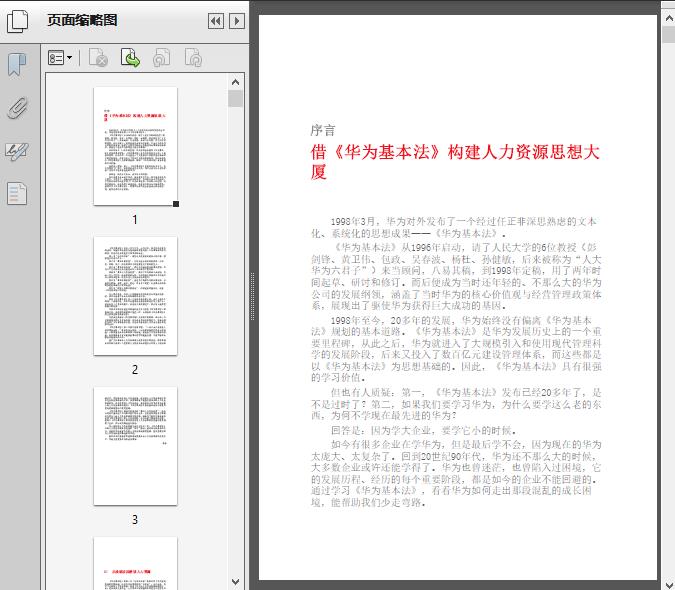
Task: Rotate pages clockwise icon
Action: coord(193,58)
